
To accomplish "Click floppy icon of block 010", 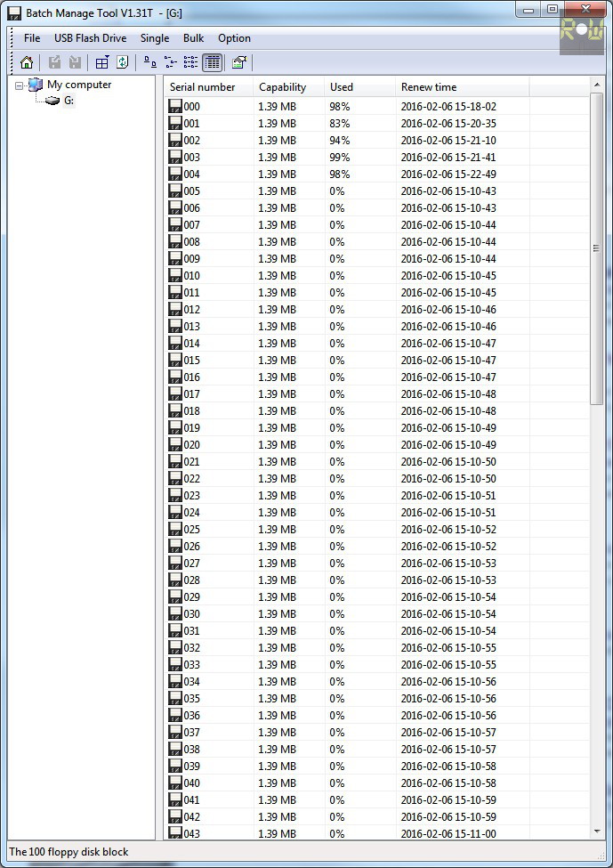I will point(175,276).
